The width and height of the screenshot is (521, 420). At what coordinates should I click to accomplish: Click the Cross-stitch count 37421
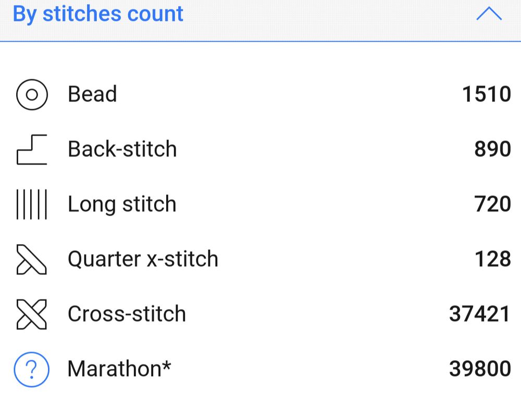[x=479, y=314]
